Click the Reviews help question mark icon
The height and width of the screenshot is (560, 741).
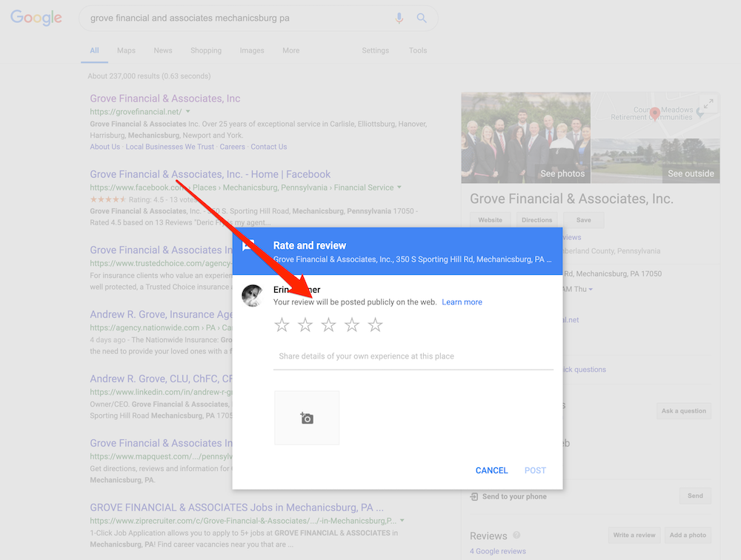(x=516, y=535)
